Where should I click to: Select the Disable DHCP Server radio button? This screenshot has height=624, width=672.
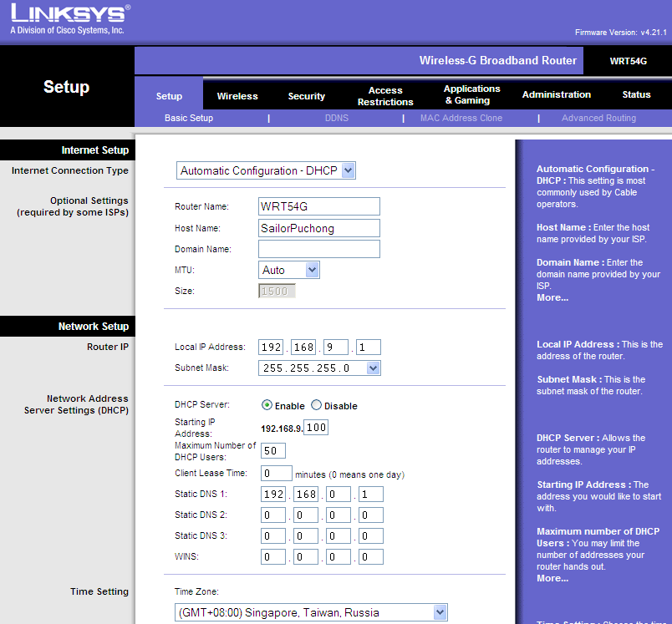point(317,405)
